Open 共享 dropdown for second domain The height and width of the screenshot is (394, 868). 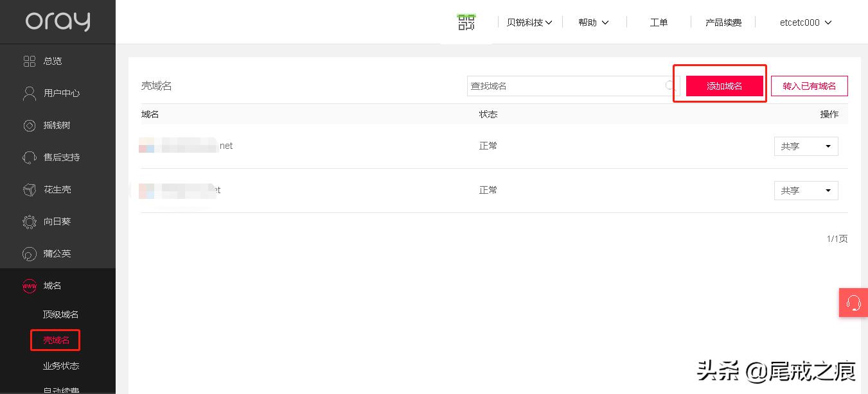(x=806, y=191)
